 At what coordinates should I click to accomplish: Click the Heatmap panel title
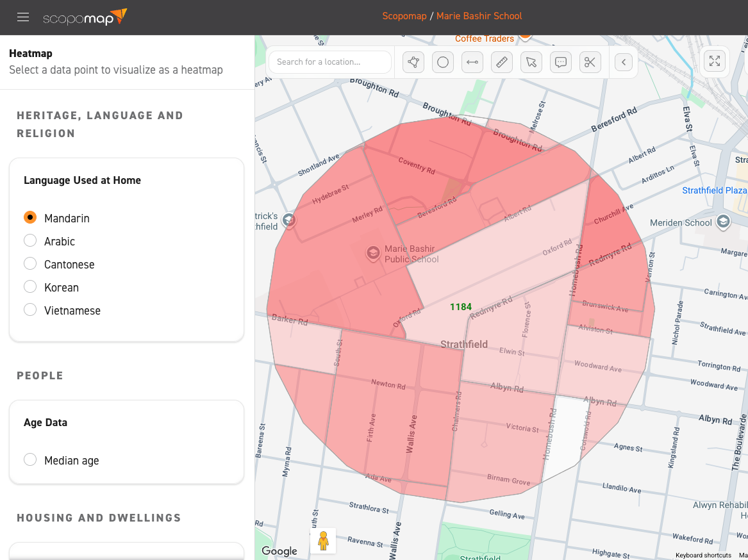tap(31, 53)
